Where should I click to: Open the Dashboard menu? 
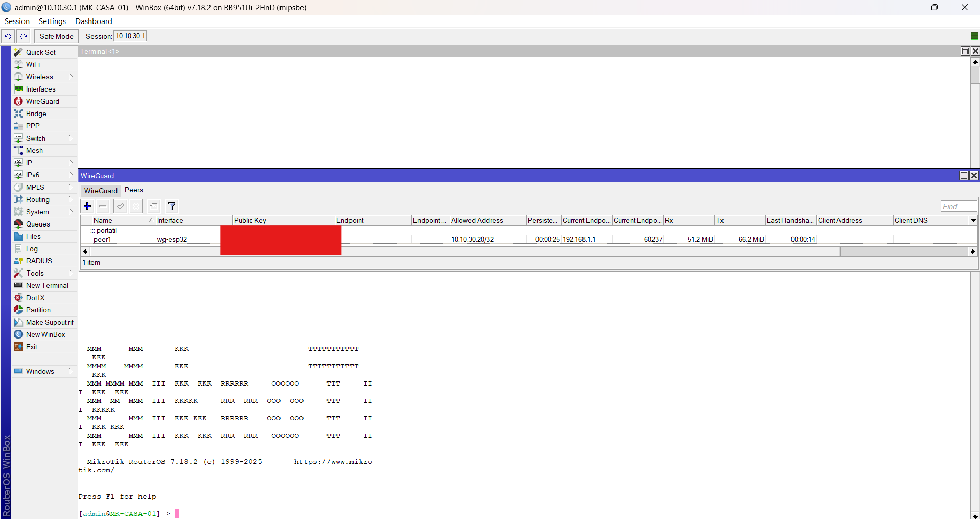click(94, 21)
